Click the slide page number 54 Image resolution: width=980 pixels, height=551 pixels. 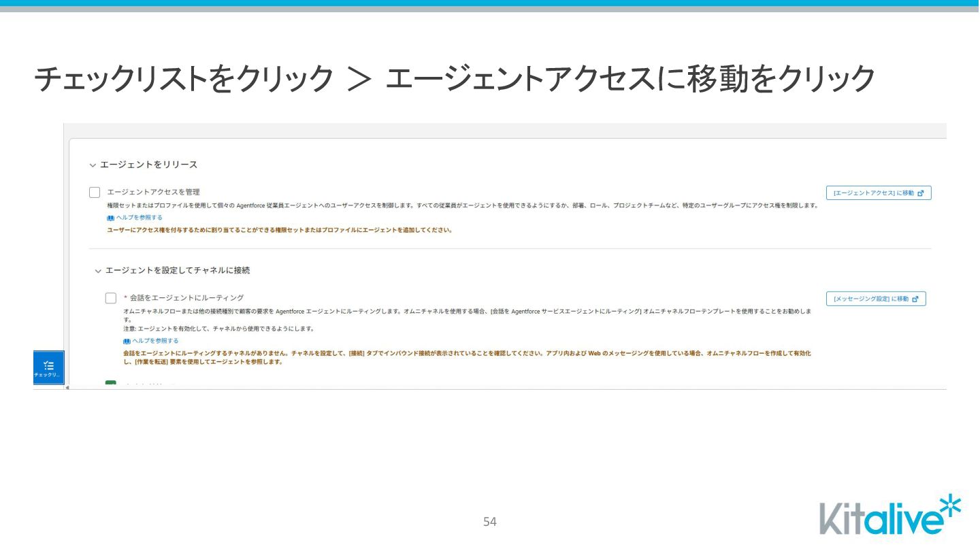[x=490, y=522]
